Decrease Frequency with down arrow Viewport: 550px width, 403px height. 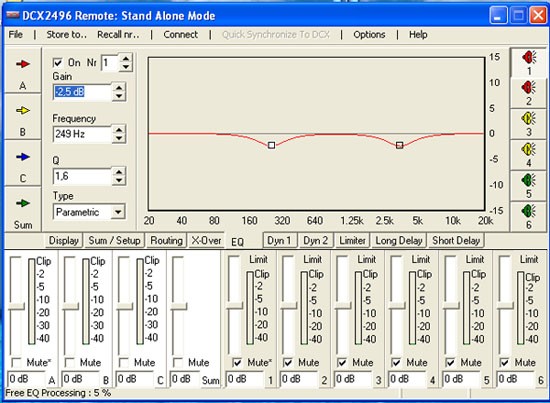[x=119, y=138]
